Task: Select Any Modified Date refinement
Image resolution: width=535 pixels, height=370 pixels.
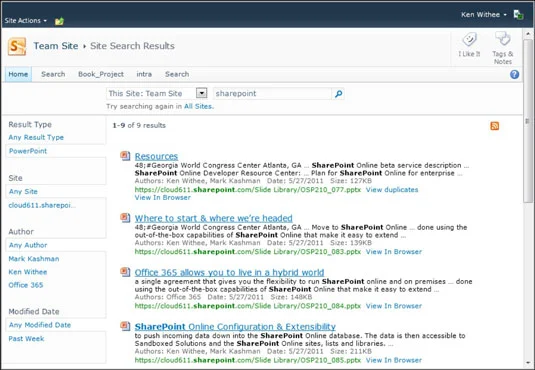Action: 40,325
